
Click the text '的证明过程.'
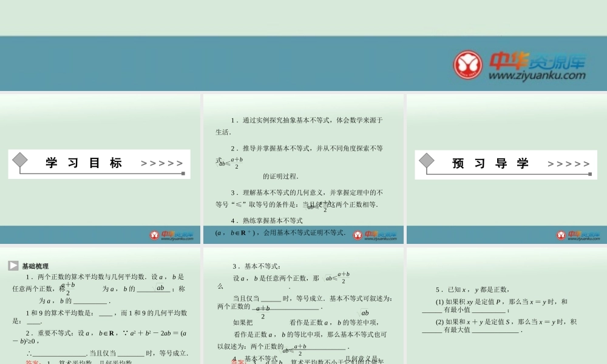click(281, 177)
